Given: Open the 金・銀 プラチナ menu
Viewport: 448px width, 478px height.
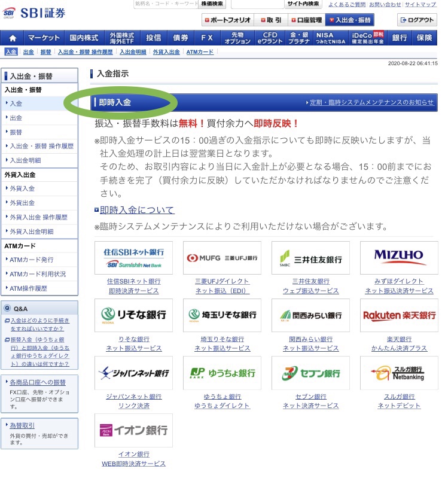Looking at the screenshot, I should click(299, 38).
